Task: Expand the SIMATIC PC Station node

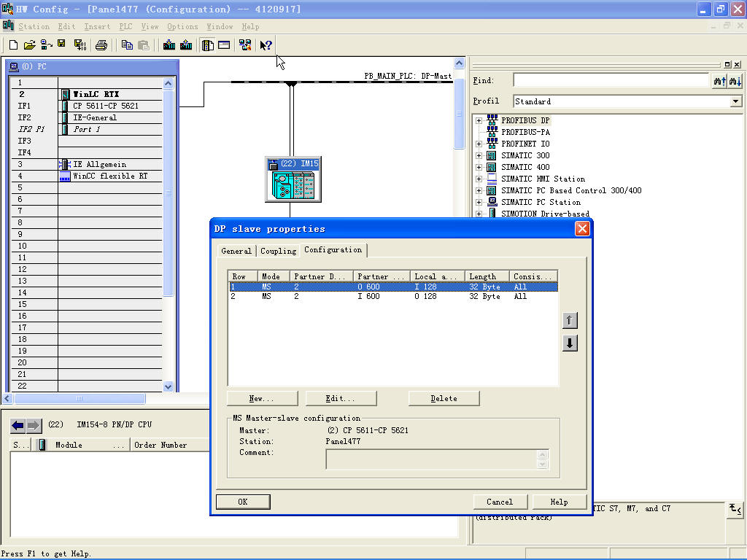Action: [x=479, y=203]
